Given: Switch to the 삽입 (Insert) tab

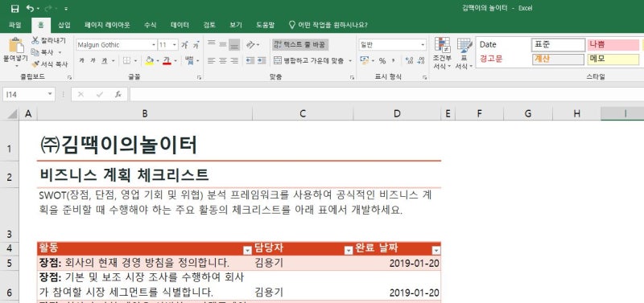Looking at the screenshot, I should pos(64,25).
